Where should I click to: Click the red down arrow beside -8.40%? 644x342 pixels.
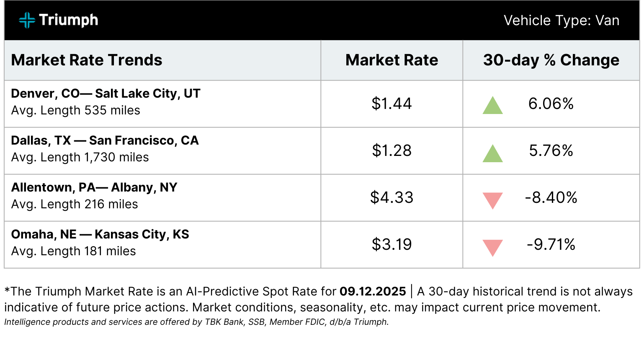[492, 201]
